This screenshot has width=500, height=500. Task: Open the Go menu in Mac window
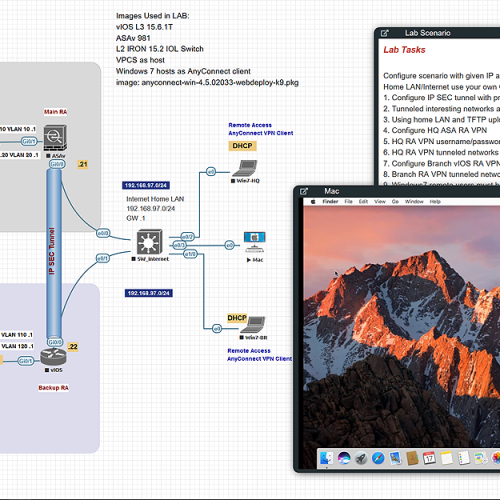395,202
